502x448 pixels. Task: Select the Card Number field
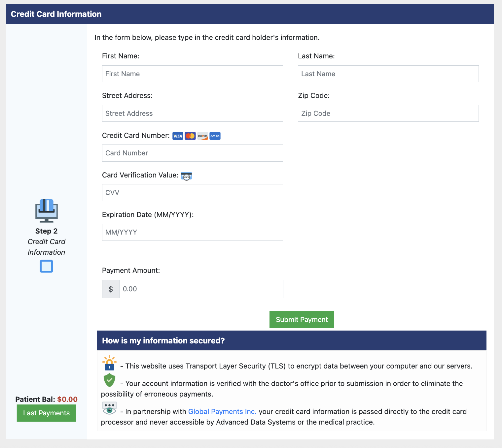[x=192, y=153]
